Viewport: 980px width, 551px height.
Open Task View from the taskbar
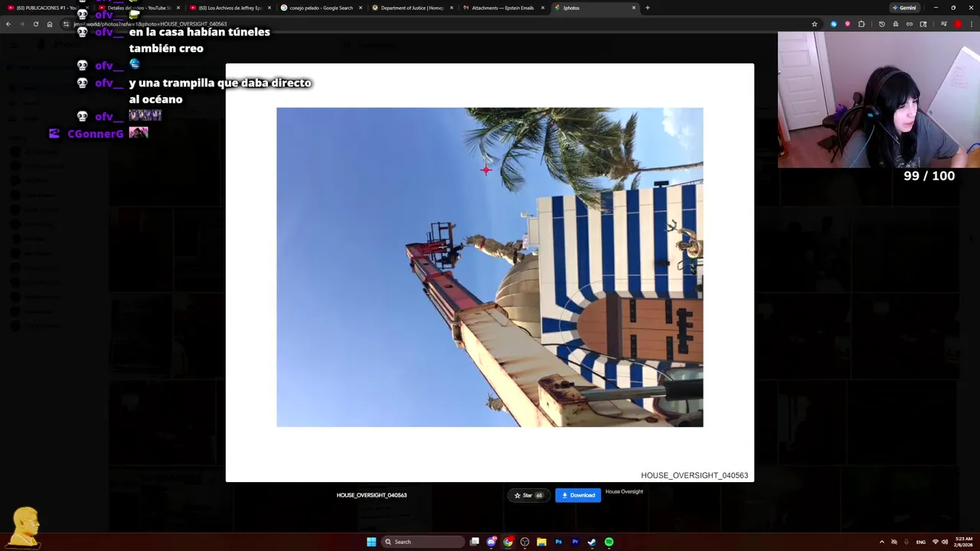click(x=475, y=542)
